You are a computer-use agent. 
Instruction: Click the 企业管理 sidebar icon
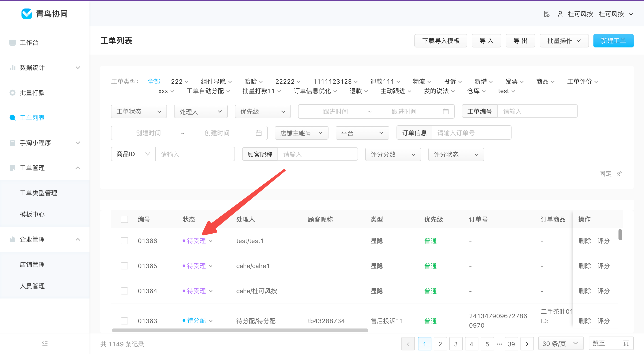[x=13, y=239]
